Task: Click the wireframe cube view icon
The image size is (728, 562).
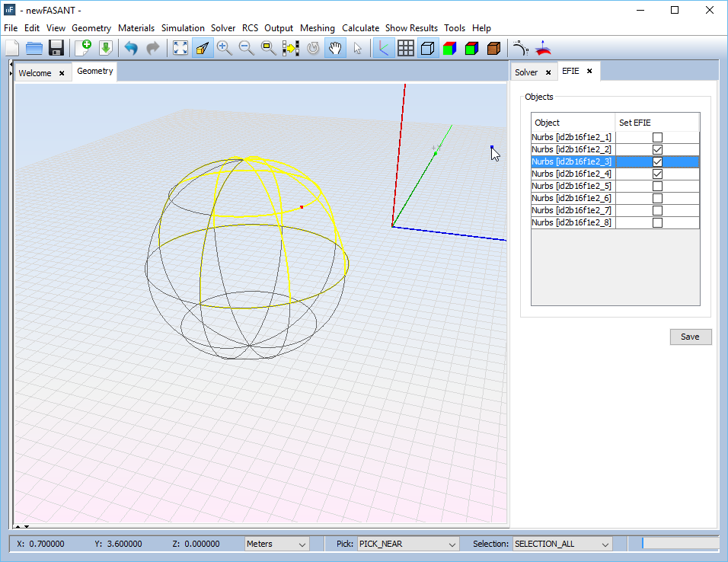Action: [x=428, y=48]
